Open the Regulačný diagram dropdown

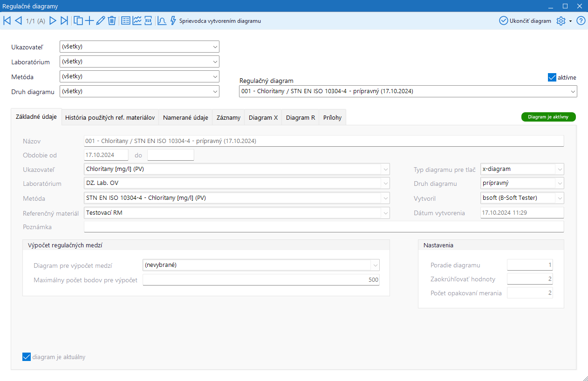tap(573, 92)
